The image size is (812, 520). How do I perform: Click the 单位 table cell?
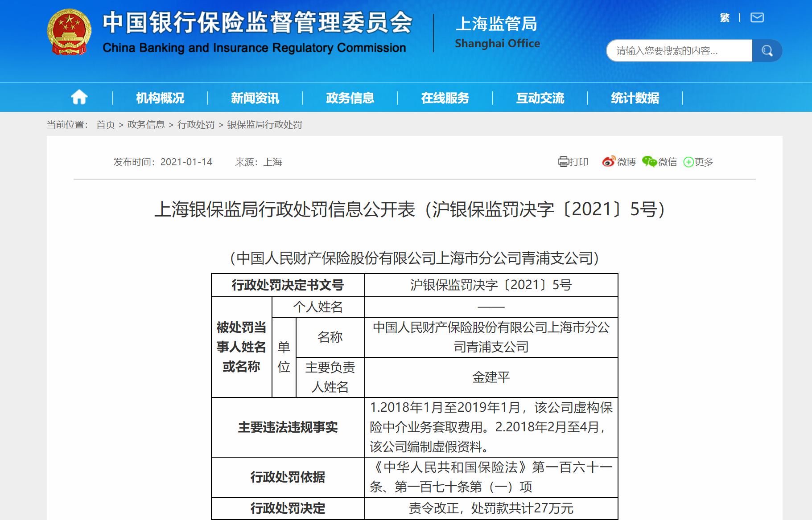coord(284,357)
